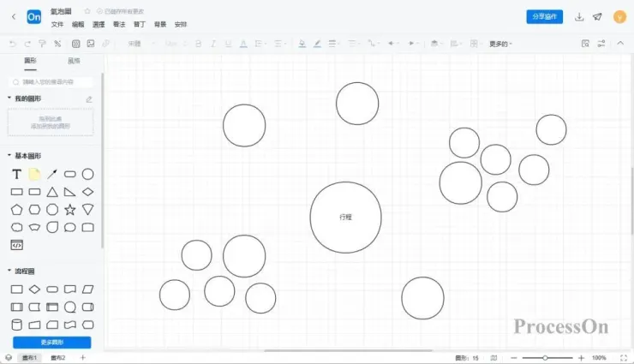Toggle bold text formatting

(x=198, y=44)
